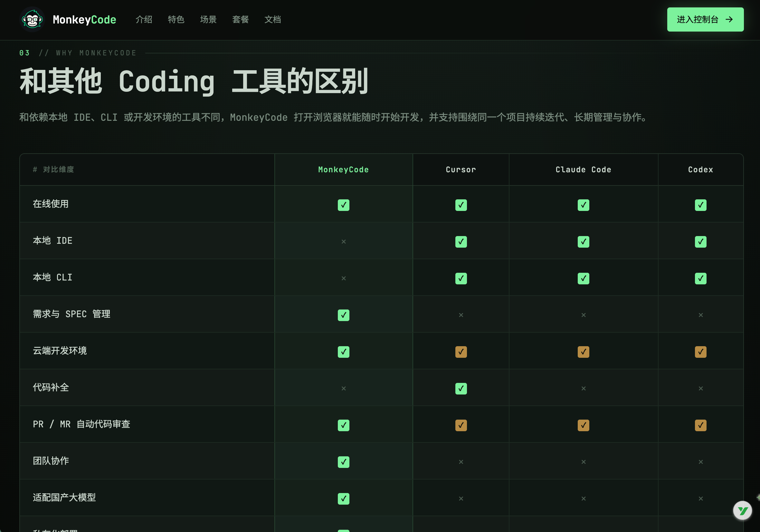The width and height of the screenshot is (760, 532).
Task: Go to the 套餐 section
Action: (241, 20)
